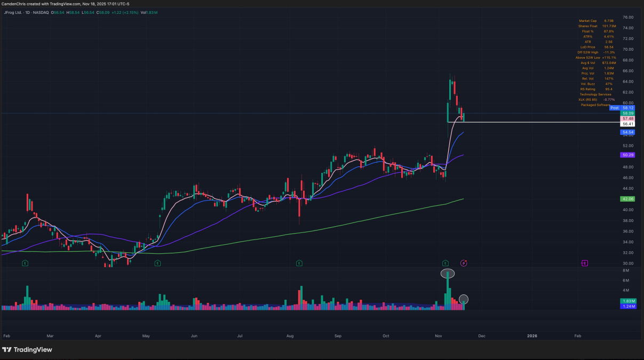Image resolution: width=644 pixels, height=360 pixels.
Task: Click the Avg $ Vol $72.04M row
Action: tap(598, 63)
